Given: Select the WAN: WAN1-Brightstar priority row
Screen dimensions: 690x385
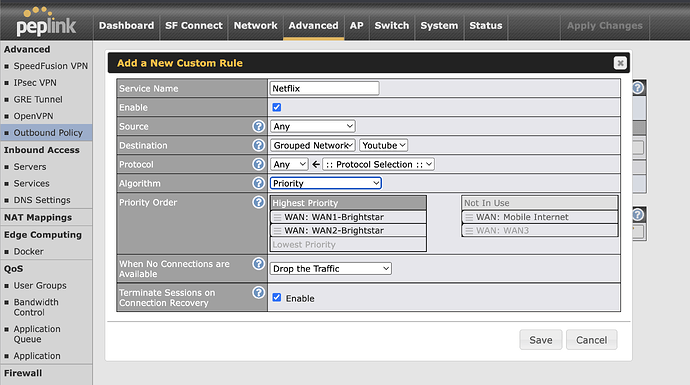Looking at the screenshot, I should point(348,217).
